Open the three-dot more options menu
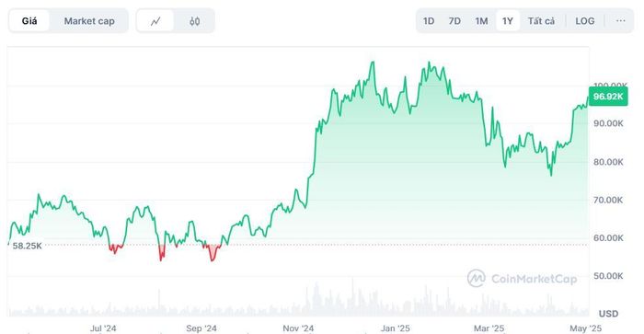 point(620,20)
